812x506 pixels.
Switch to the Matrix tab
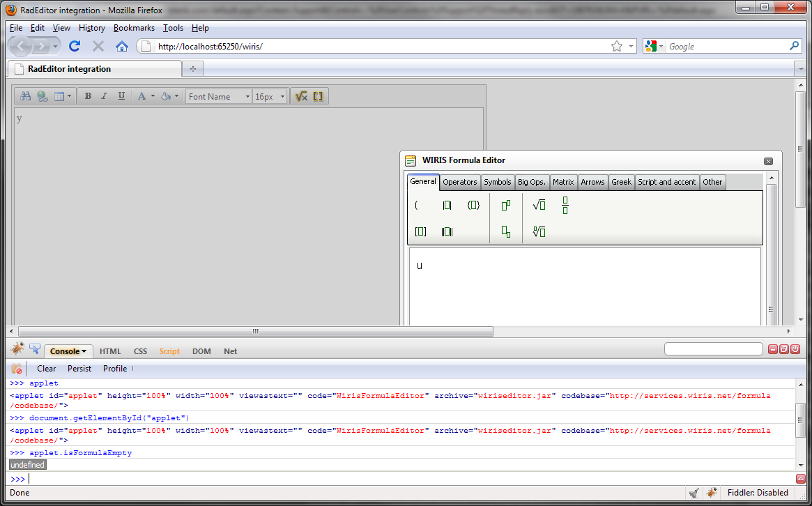point(563,183)
